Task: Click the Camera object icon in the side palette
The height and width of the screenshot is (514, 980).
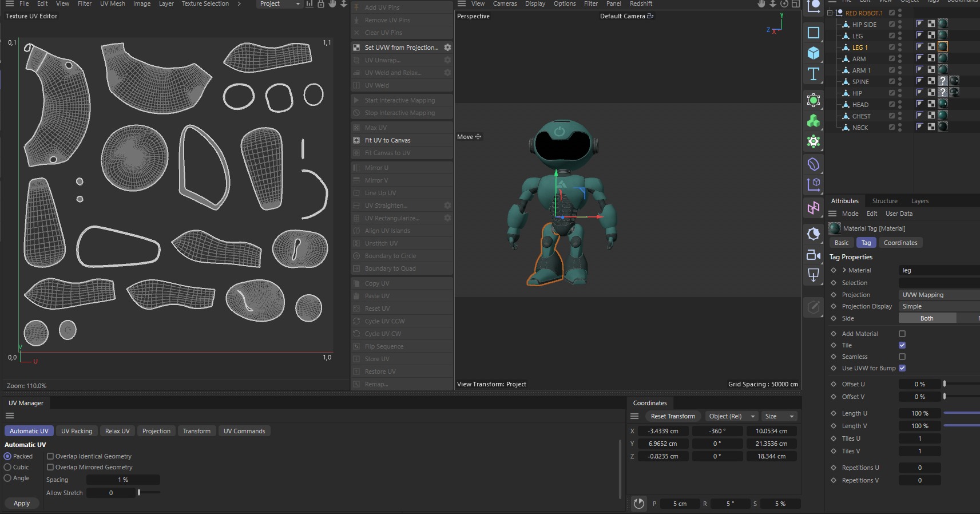Action: point(813,255)
